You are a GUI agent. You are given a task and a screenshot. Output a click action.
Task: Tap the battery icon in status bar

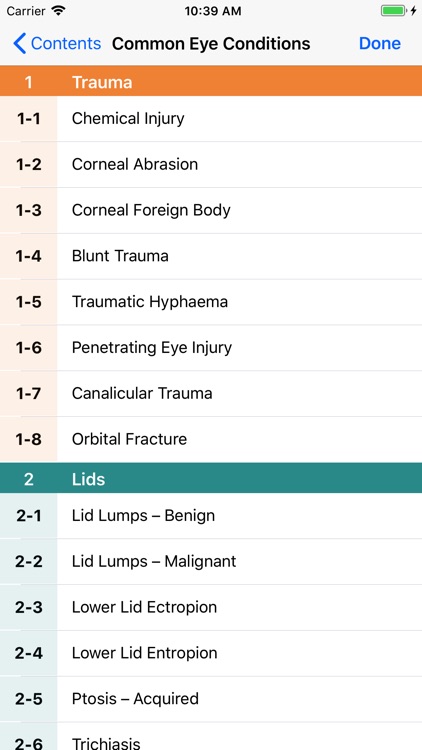pyautogui.click(x=393, y=11)
